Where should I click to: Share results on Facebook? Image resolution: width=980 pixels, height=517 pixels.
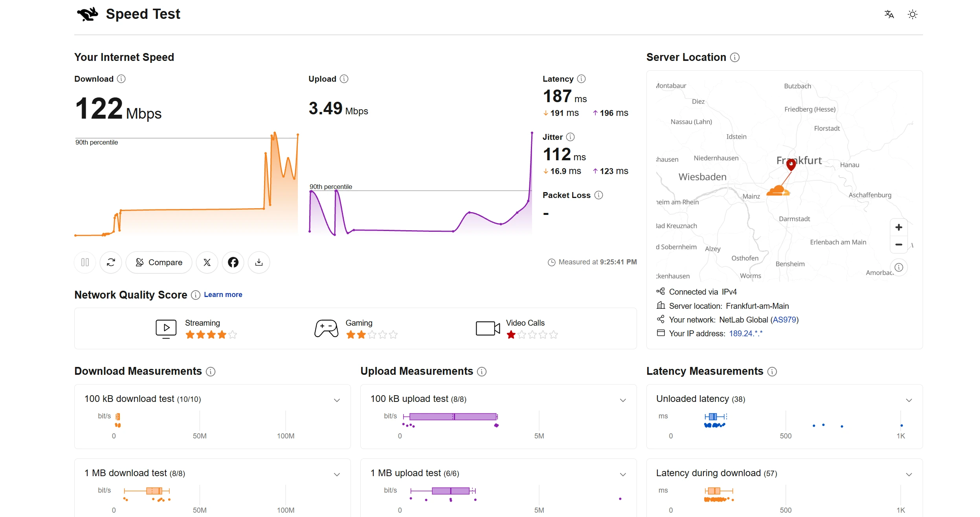coord(233,262)
